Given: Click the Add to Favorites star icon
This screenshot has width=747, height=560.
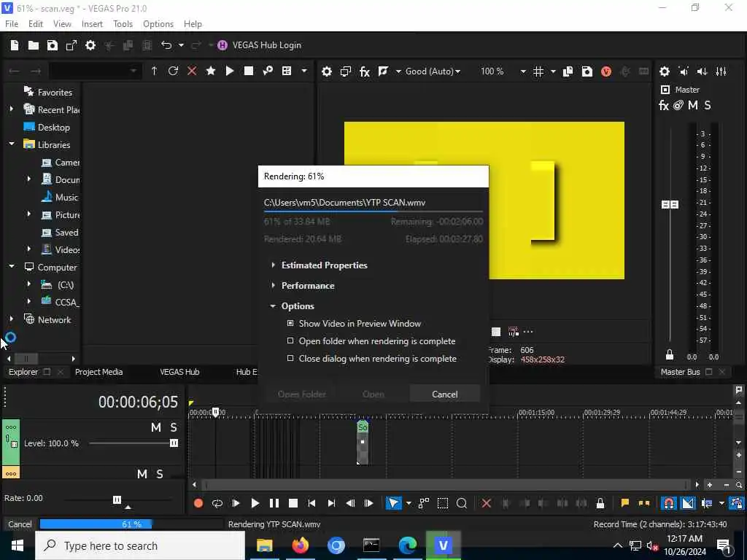Looking at the screenshot, I should pyautogui.click(x=211, y=71).
